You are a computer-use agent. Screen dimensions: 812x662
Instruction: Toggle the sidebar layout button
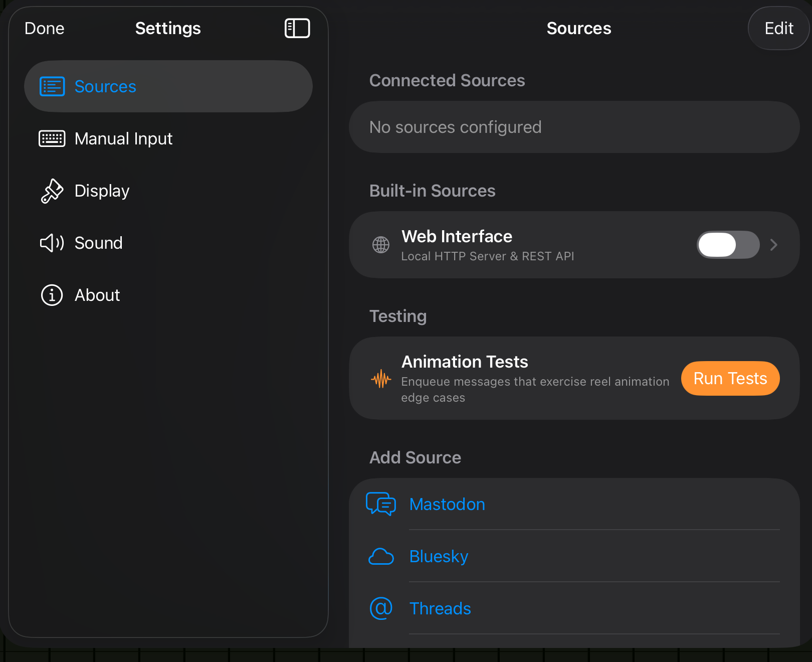pyautogui.click(x=297, y=29)
